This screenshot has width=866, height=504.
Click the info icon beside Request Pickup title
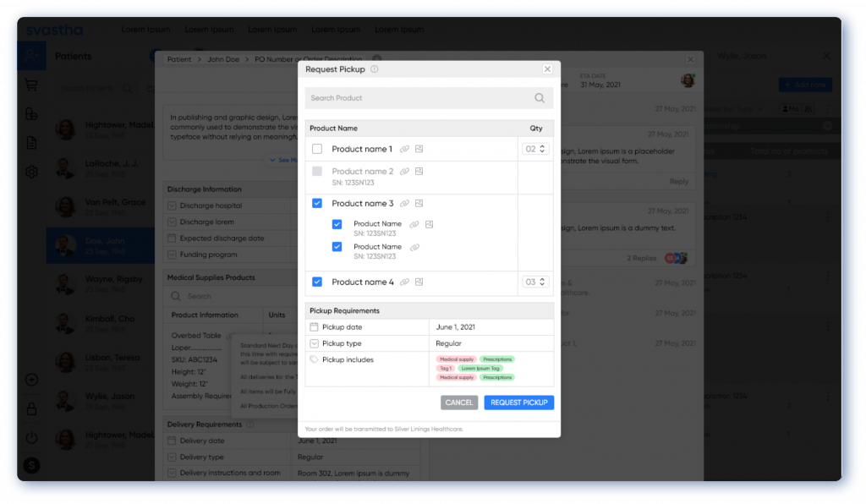(375, 69)
